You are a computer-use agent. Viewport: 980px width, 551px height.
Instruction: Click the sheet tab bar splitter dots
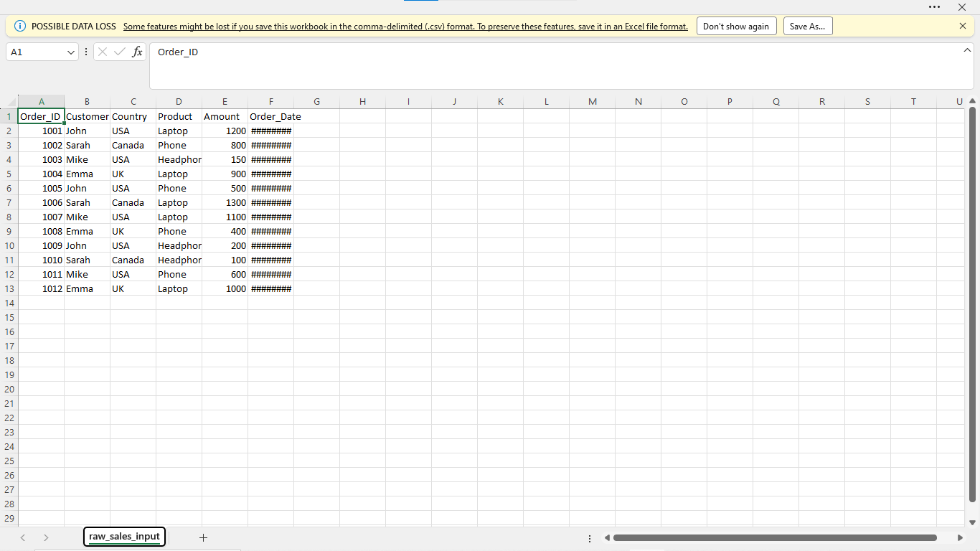point(590,538)
